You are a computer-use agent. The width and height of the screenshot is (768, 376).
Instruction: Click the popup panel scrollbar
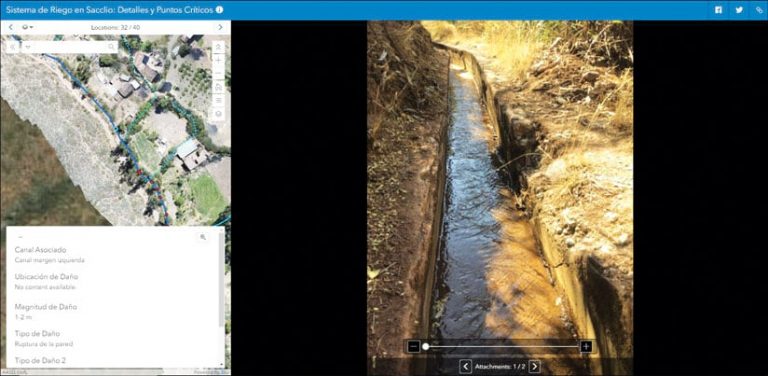click(x=222, y=279)
